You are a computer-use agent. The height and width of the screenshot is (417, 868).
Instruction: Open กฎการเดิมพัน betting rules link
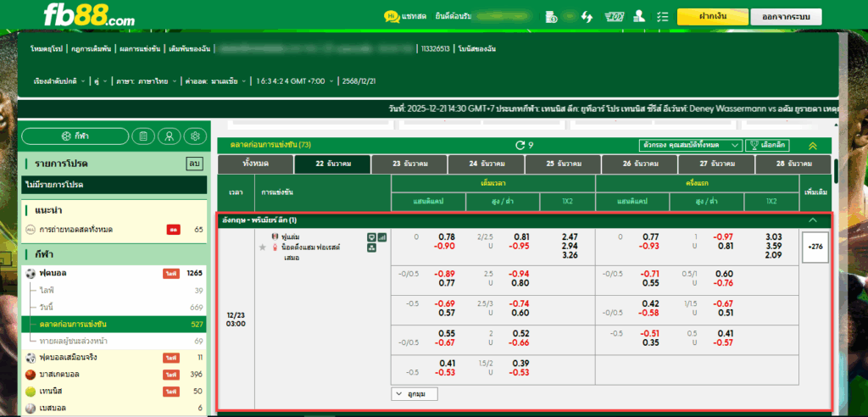92,48
